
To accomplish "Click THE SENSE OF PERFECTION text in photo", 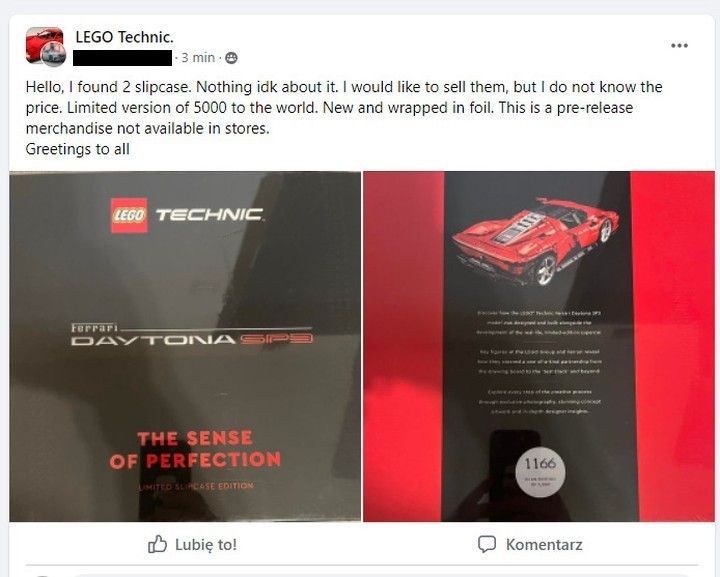I will pyautogui.click(x=195, y=449).
